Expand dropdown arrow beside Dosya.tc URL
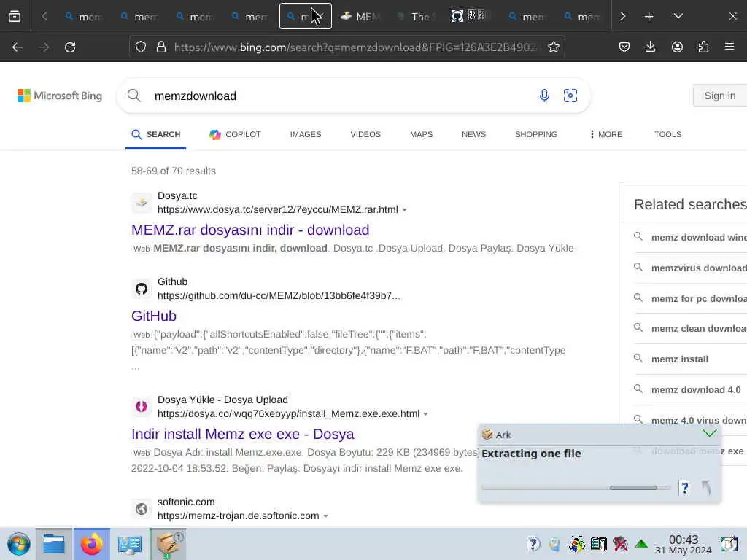The image size is (747, 560). point(404,210)
